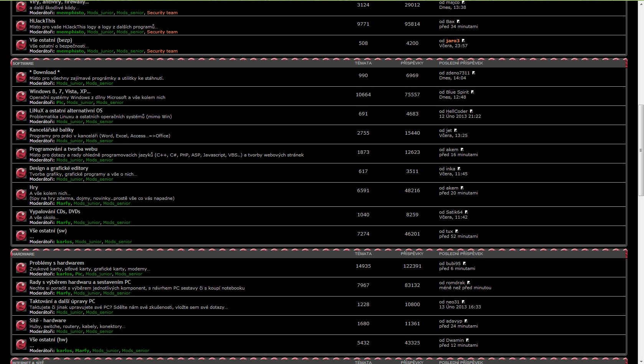Click the forum icon next to Vše ostatní (bezp)
Image resolution: width=644 pixels, height=364 pixels.
click(21, 45)
